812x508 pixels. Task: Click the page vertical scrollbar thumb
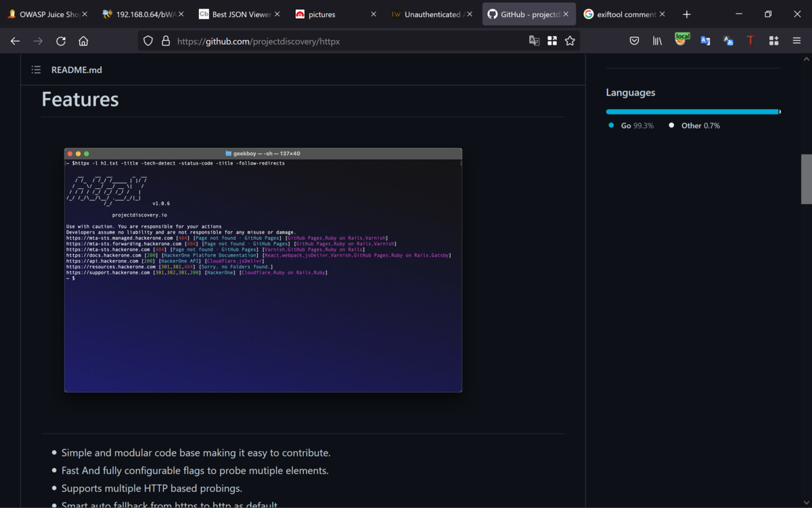pos(807,179)
